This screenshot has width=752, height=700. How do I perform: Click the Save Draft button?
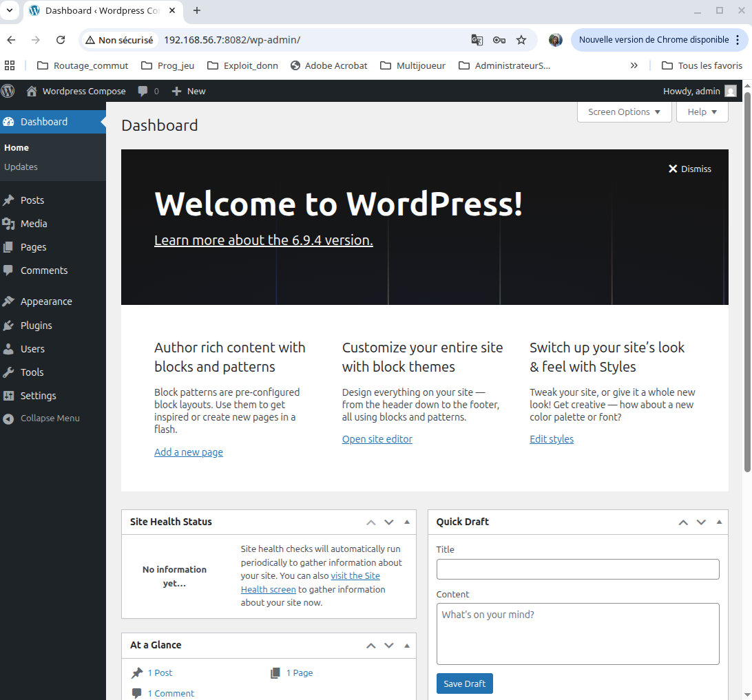point(464,683)
